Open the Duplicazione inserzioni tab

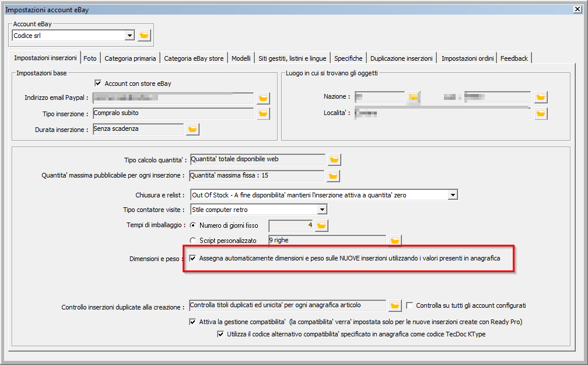[401, 58]
